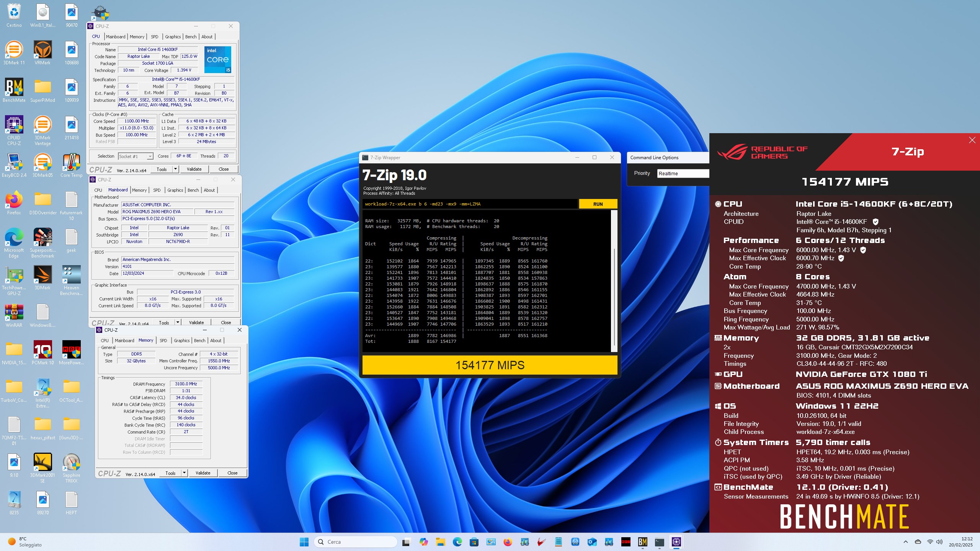Open the volume control in system tray
This screenshot has height=551, width=980.
(939, 542)
